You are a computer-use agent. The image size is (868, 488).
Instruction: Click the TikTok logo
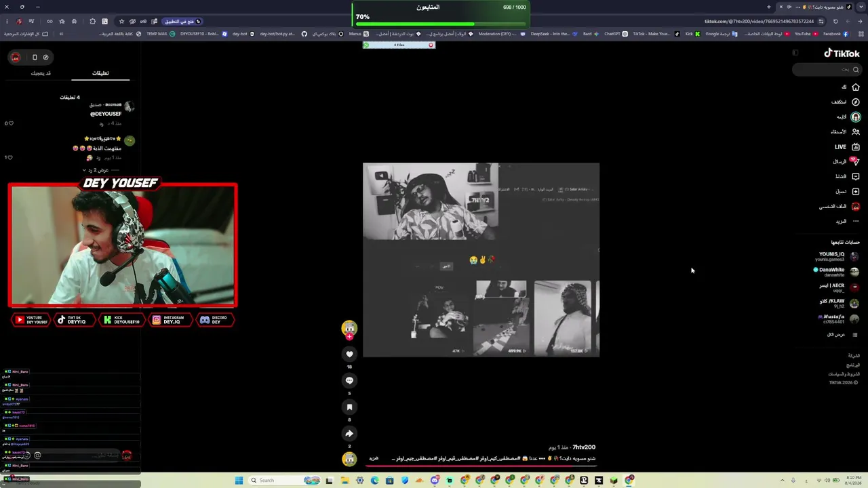tap(842, 54)
